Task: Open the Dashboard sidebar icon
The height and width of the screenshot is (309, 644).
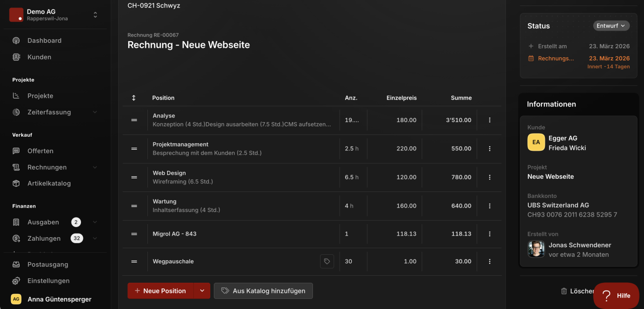Action: (16, 41)
